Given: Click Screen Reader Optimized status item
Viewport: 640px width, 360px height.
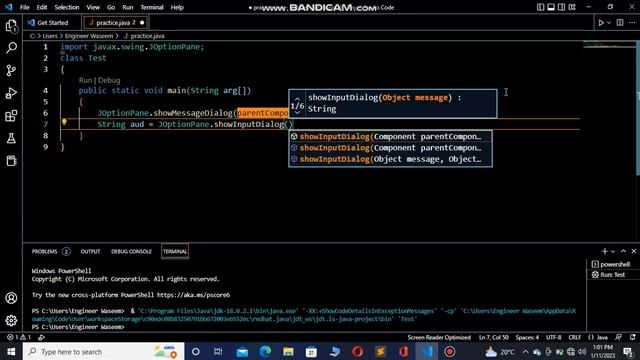Looking at the screenshot, I should point(439,338).
